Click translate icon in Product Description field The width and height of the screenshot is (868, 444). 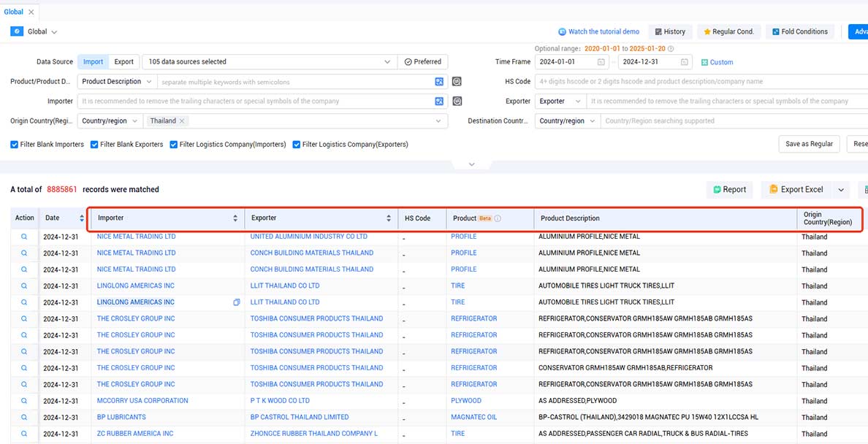(x=439, y=81)
